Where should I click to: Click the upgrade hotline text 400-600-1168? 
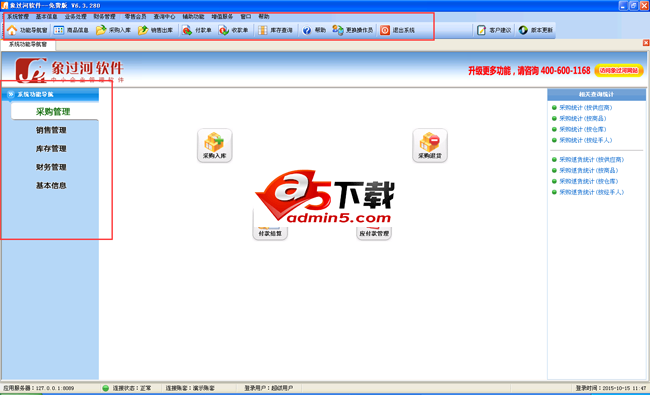(x=565, y=71)
